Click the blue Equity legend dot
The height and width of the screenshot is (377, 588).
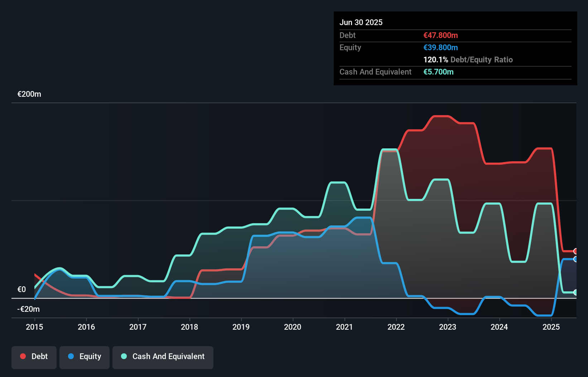tap(71, 356)
